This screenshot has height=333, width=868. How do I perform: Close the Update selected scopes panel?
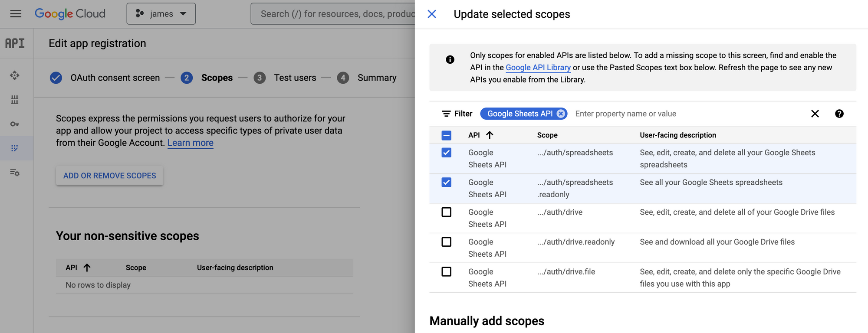[x=432, y=14]
